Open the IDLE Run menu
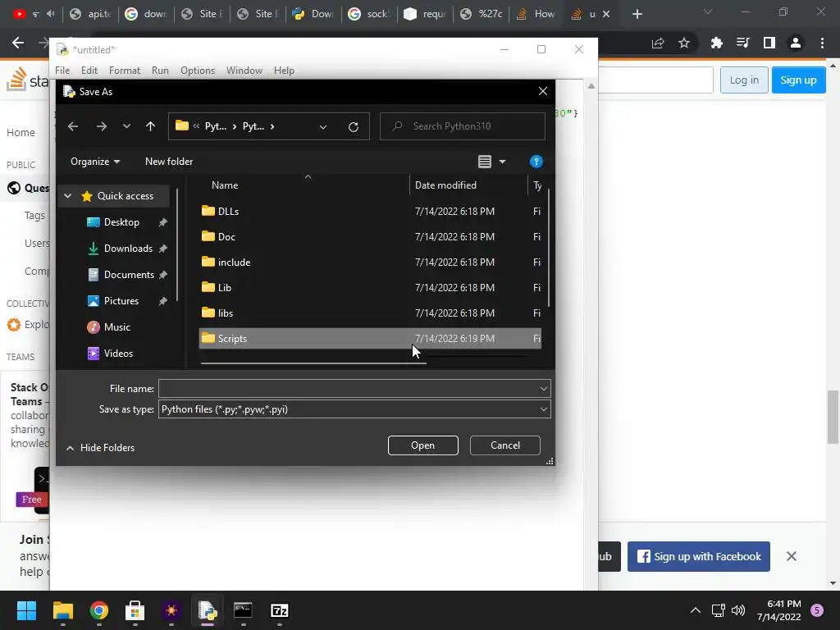 [x=160, y=71]
